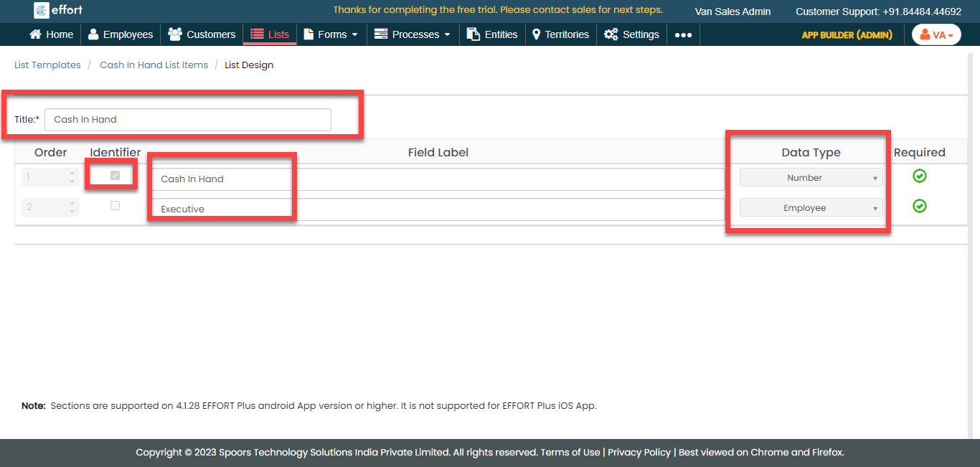Click the EFFORT logo icon
980x467 pixels.
coord(42,10)
